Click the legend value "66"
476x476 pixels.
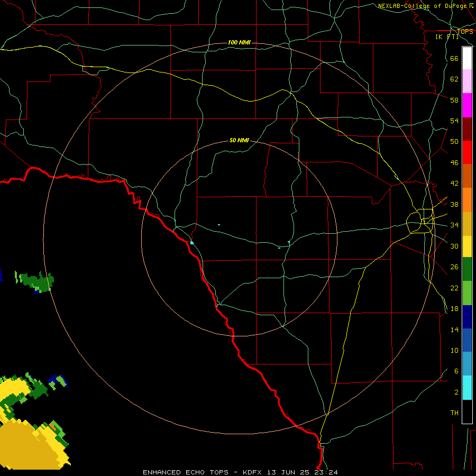click(x=454, y=59)
